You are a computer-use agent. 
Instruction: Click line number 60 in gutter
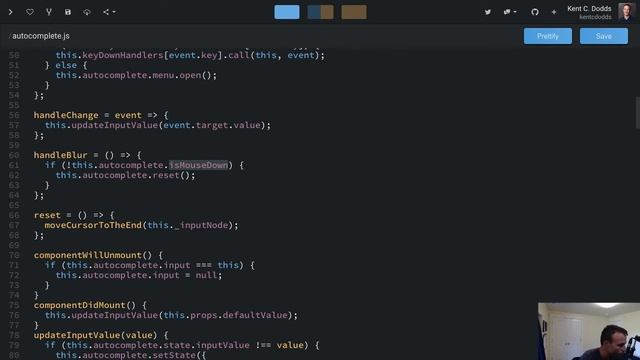click(14, 155)
